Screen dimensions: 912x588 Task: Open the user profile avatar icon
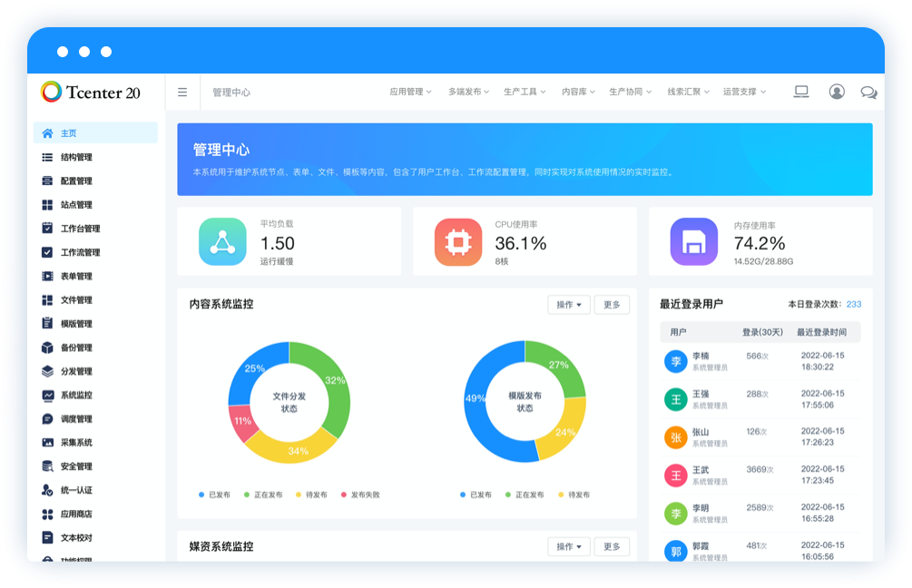837,92
